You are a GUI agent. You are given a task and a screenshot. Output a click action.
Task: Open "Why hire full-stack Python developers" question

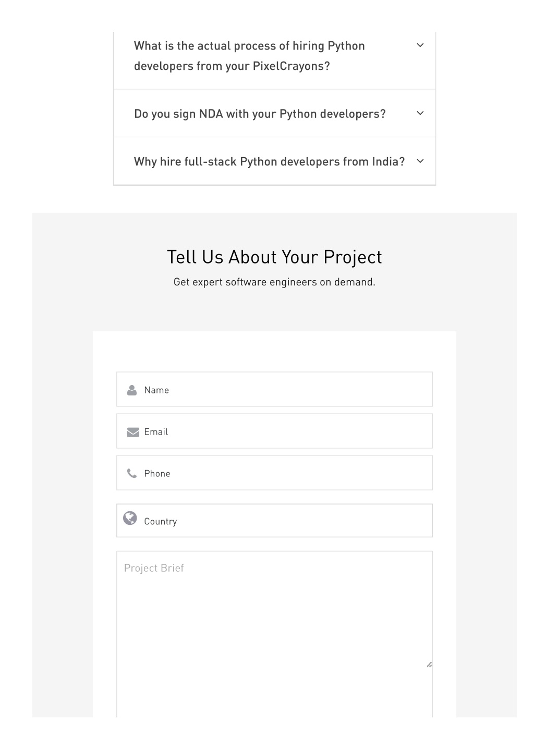pos(269,162)
